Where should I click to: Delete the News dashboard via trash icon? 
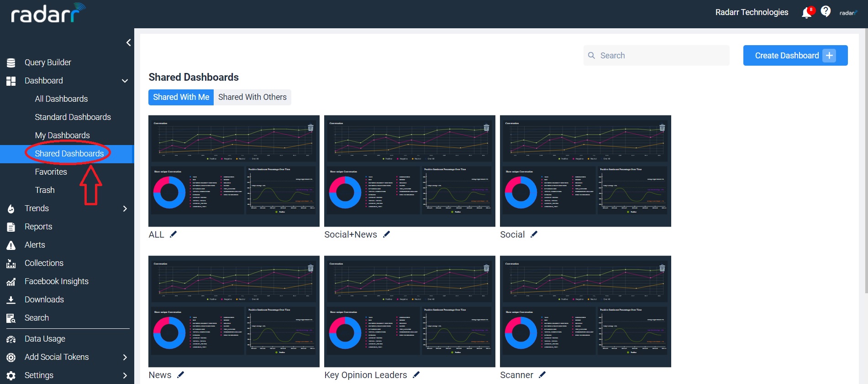click(310, 268)
